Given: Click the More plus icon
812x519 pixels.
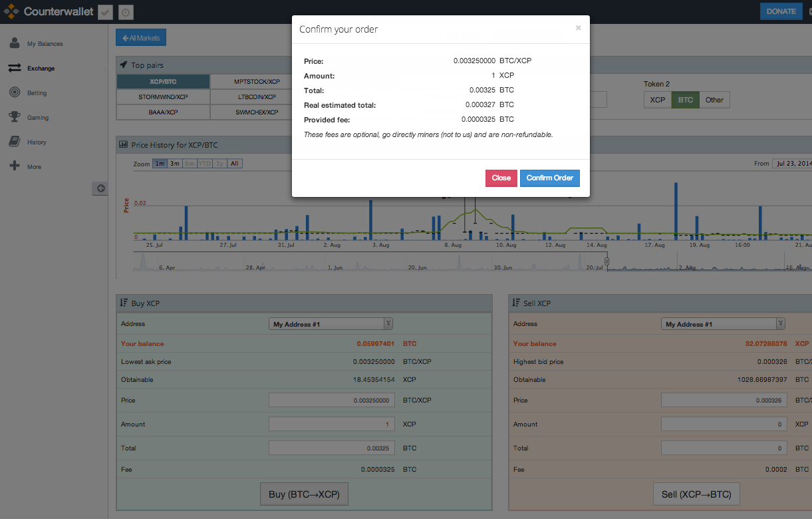Looking at the screenshot, I should pyautogui.click(x=15, y=166).
